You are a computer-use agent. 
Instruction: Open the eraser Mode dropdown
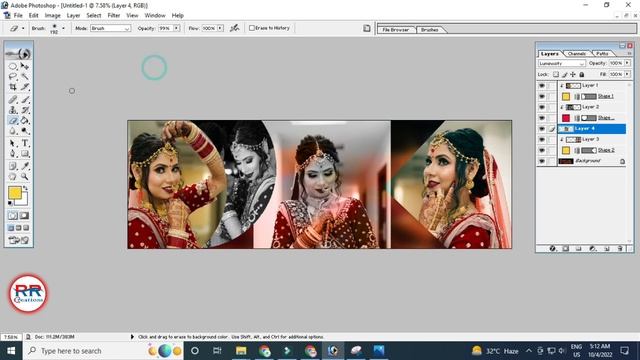(x=110, y=28)
